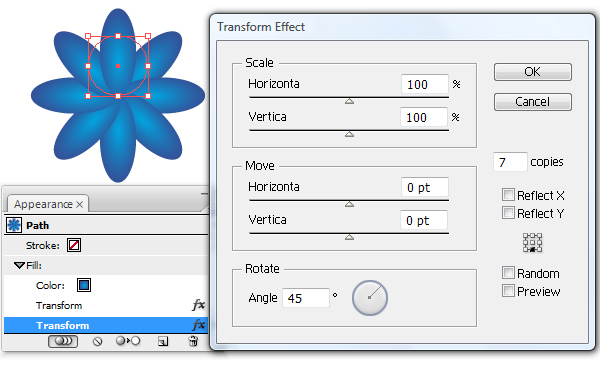Click the Scale Horizontal value field
This screenshot has height=370, width=600.
425,84
